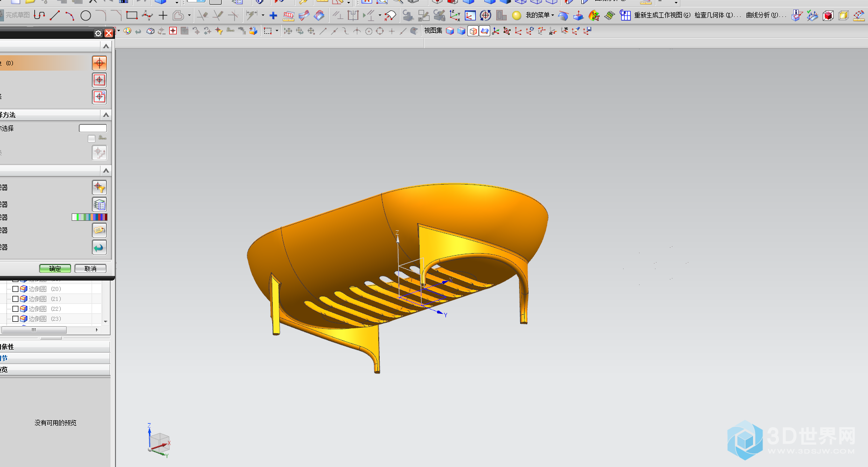
Task: Click the third crosshair-with-square select button
Action: (x=100, y=97)
